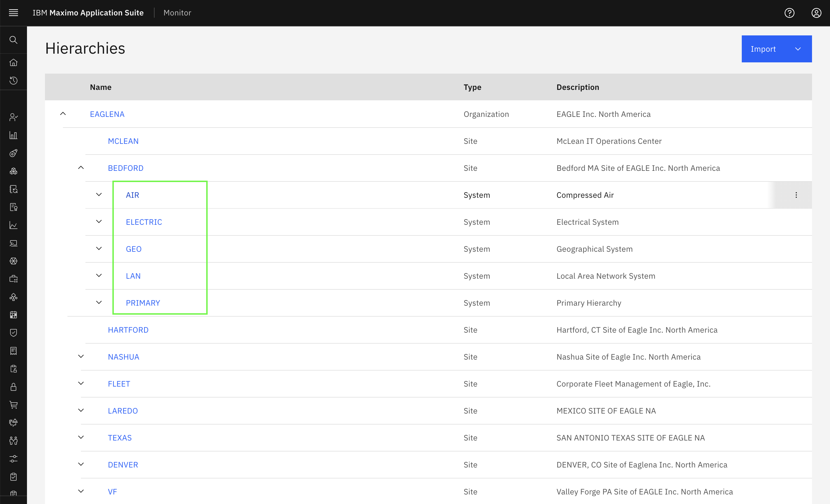The image size is (830, 504).
Task: Expand the VF site row
Action: (x=81, y=491)
